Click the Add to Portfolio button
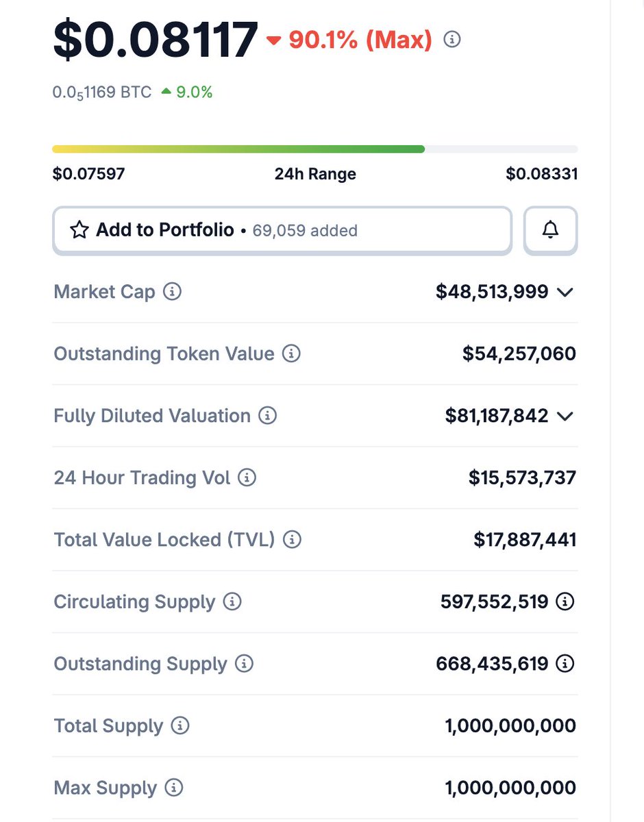Screen dimensions: 644x822 pyautogui.click(x=282, y=230)
